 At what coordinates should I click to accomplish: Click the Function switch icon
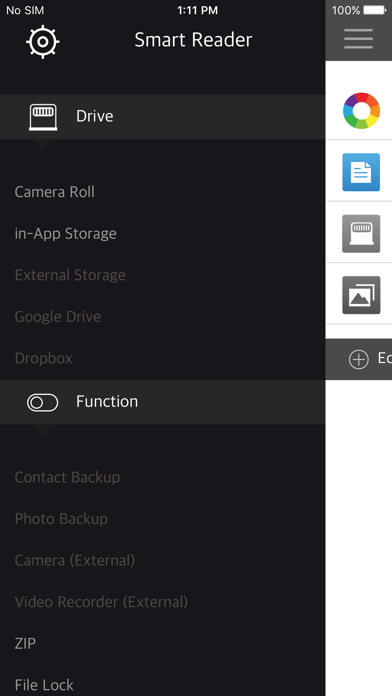(43, 403)
